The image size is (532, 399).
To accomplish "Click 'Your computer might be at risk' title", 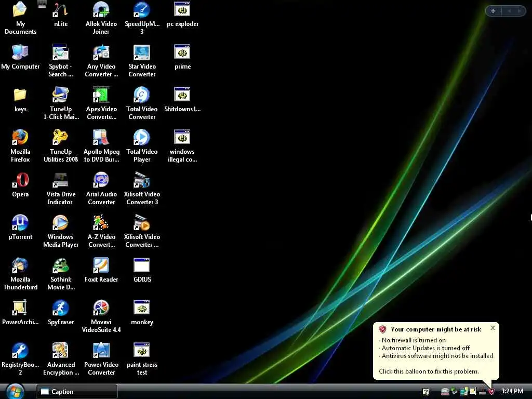I will pos(436,329).
